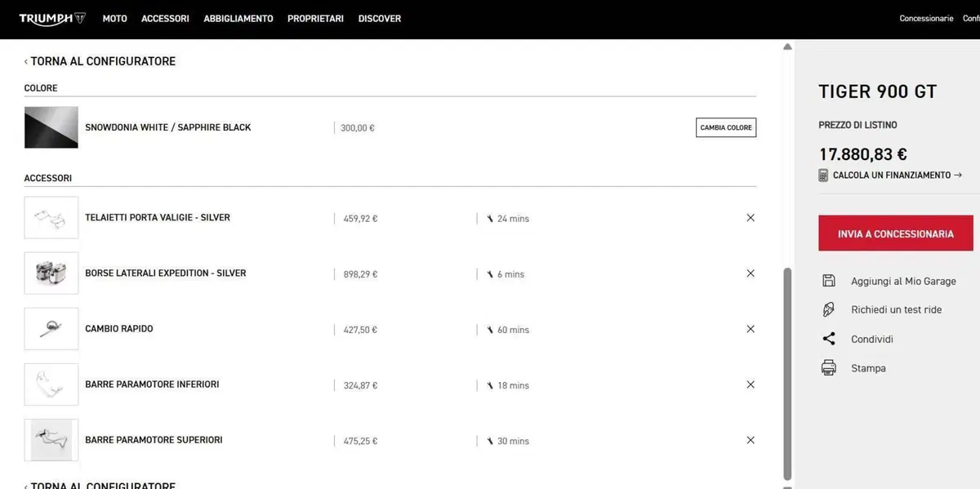This screenshot has width=980, height=489.
Task: Click the share icon
Action: pos(829,339)
